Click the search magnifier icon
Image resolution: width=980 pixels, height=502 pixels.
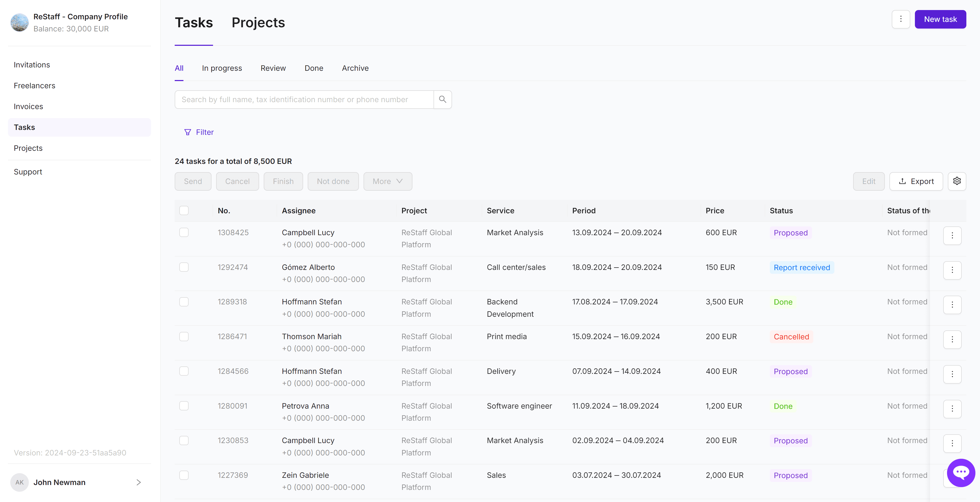click(x=443, y=99)
